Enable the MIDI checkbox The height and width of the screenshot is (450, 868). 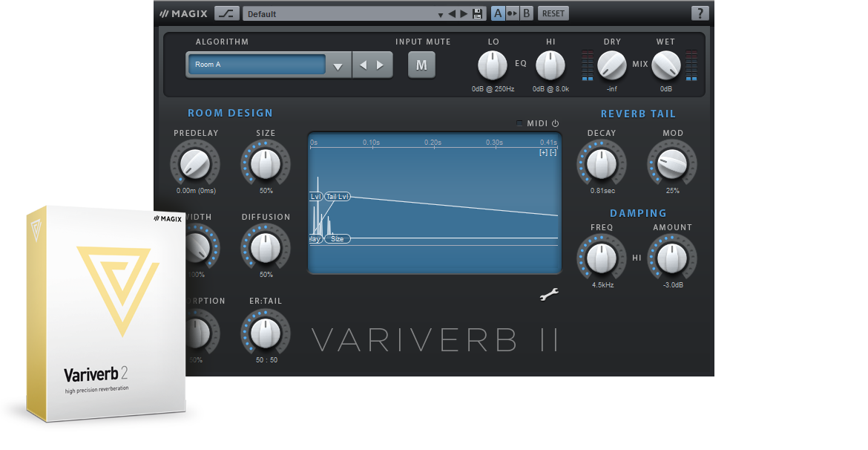click(x=519, y=123)
